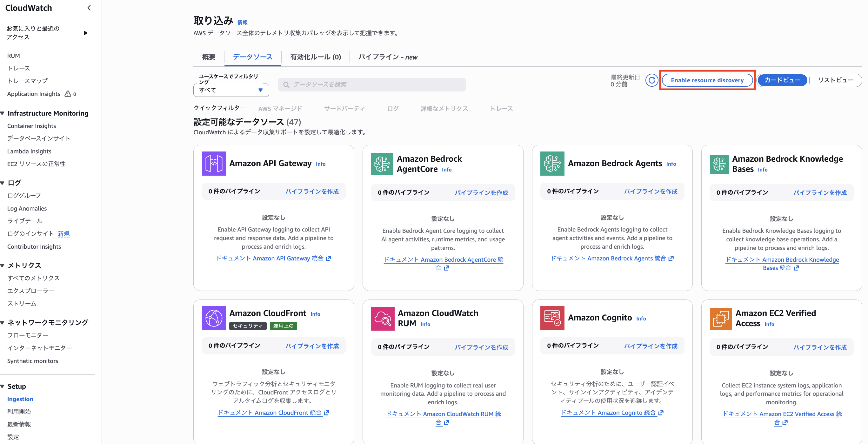
Task: Expand お気に入りと最近のアクセス in sidebar
Action: pos(85,33)
